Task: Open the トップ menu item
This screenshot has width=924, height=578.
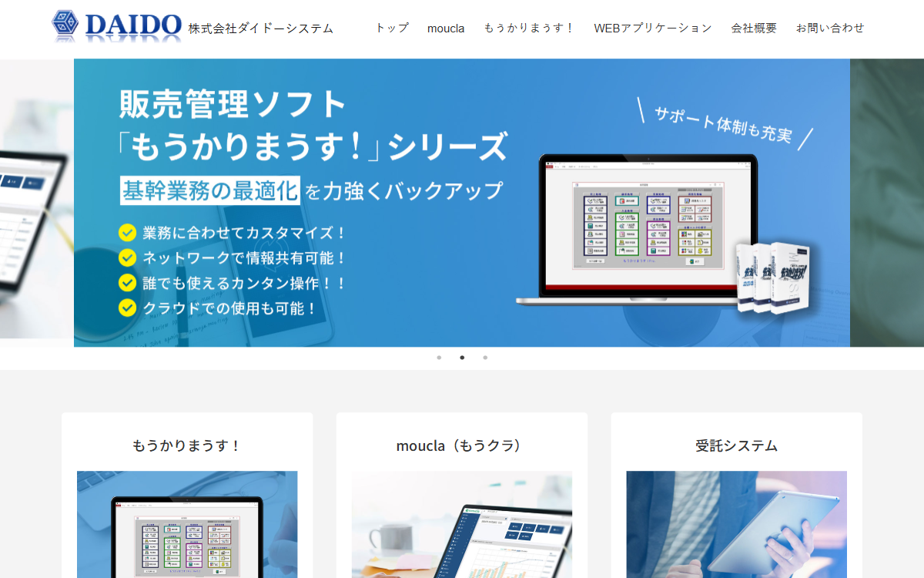Action: click(392, 28)
